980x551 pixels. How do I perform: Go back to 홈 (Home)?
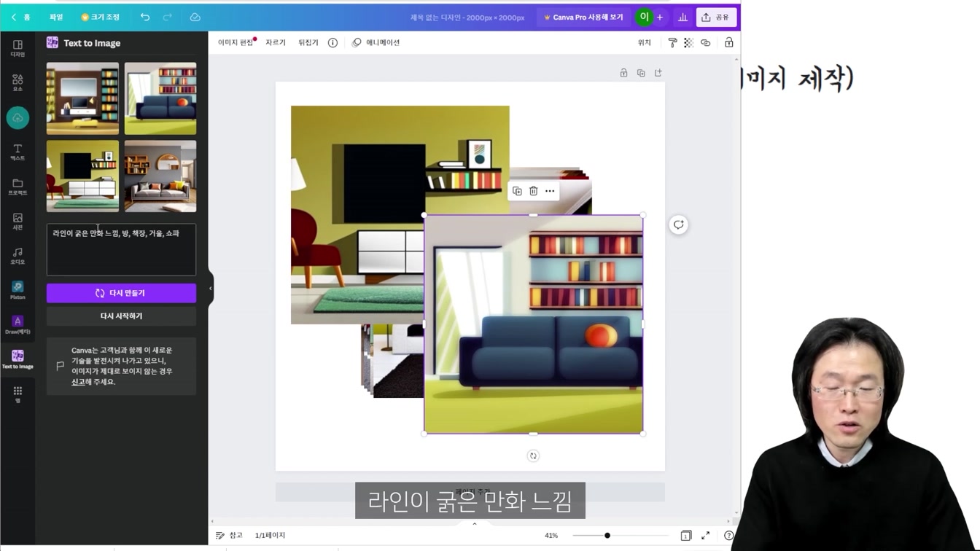(x=20, y=17)
